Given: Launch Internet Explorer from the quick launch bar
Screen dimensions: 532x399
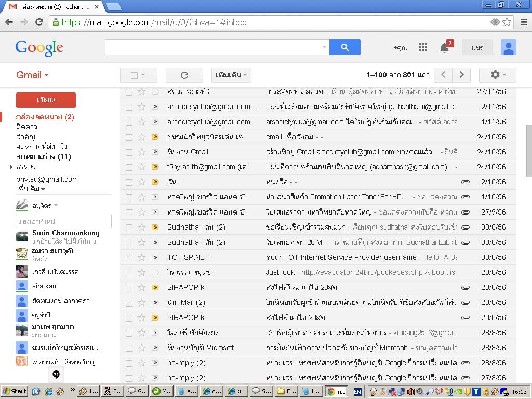Looking at the screenshot, I should click(48, 391).
